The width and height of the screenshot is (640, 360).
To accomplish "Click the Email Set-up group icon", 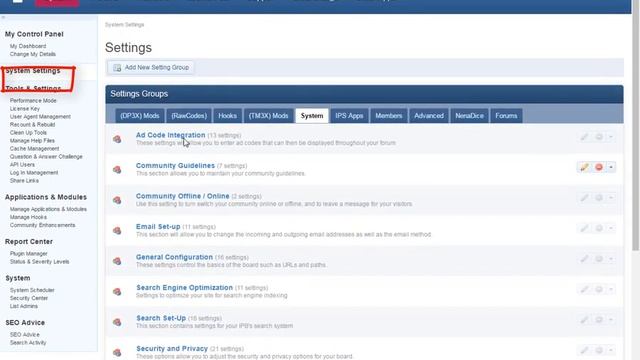I will coord(117,231).
